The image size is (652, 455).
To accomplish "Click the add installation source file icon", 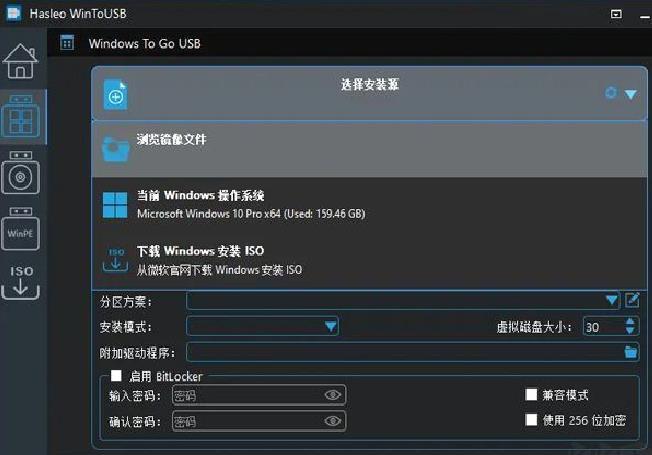I will coord(115,95).
